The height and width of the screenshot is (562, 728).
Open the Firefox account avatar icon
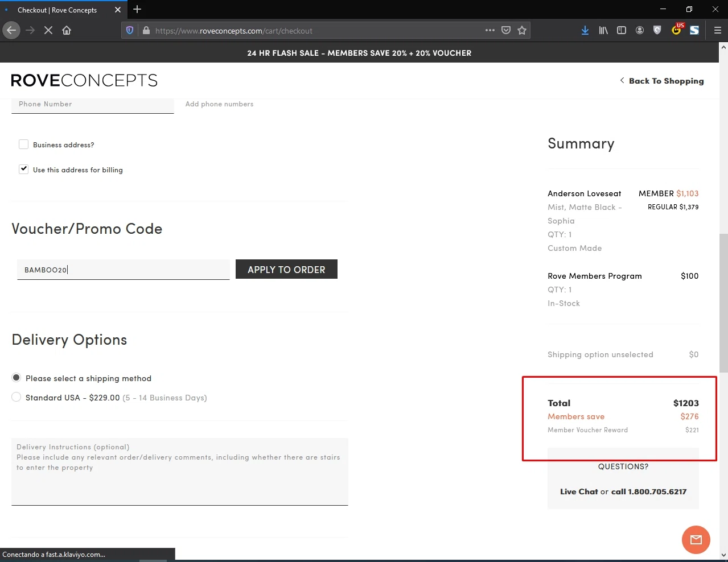[x=640, y=30]
